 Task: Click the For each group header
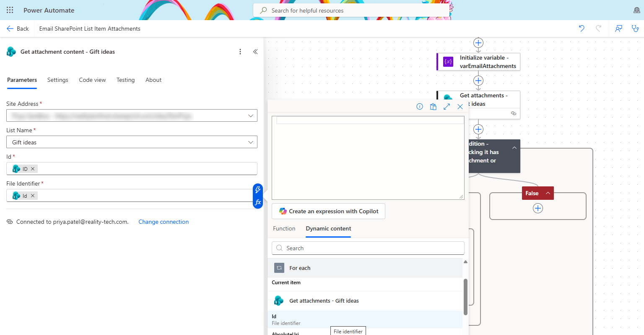pos(365,268)
